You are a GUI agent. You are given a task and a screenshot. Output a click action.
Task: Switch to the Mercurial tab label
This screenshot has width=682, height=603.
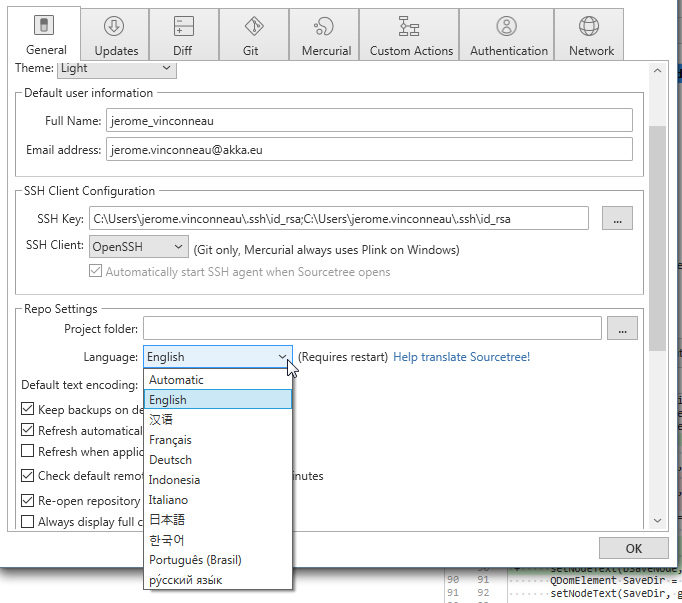point(327,51)
